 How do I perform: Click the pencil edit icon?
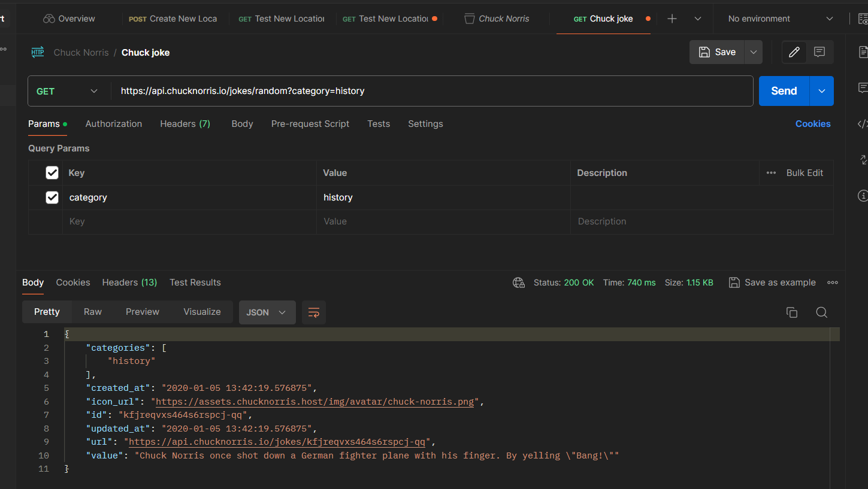[794, 52]
